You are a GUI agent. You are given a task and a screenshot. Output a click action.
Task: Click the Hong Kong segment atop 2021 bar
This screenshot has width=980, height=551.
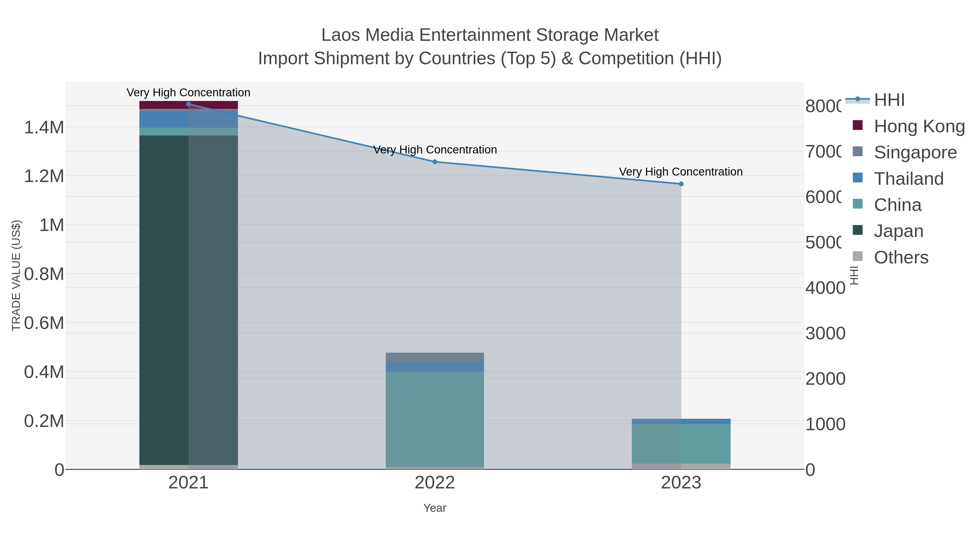(x=188, y=105)
